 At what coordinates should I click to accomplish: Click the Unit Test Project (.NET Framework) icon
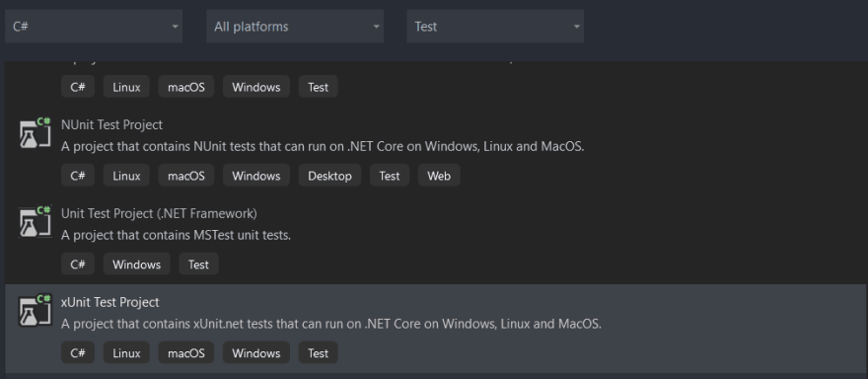36,222
